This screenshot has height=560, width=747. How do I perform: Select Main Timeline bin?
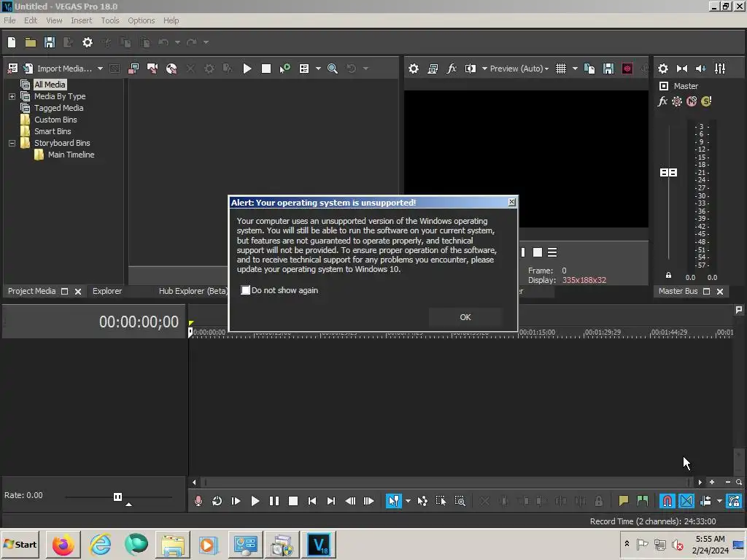click(71, 155)
